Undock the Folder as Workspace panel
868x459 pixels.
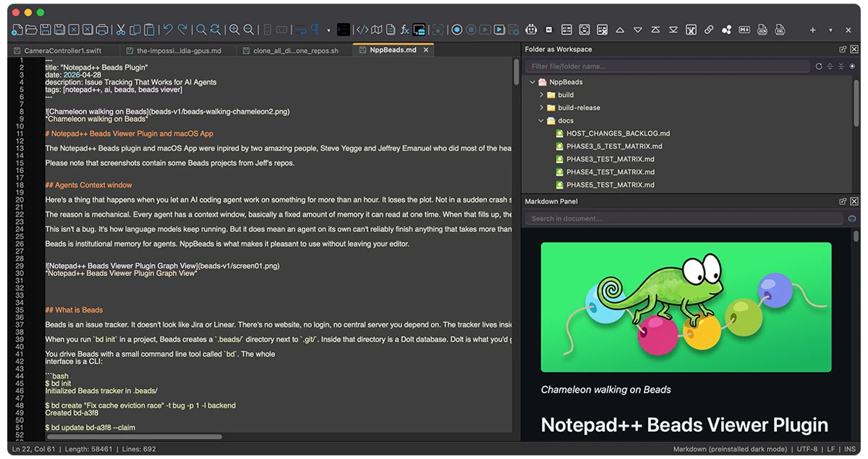843,49
